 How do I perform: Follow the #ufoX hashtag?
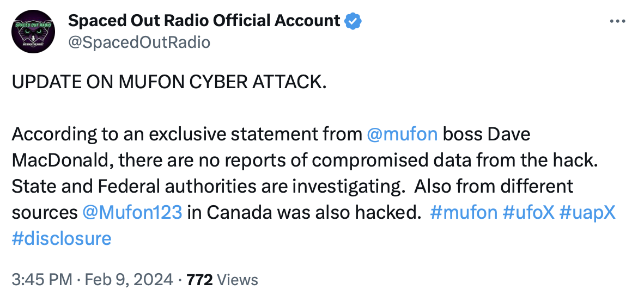[x=528, y=212]
